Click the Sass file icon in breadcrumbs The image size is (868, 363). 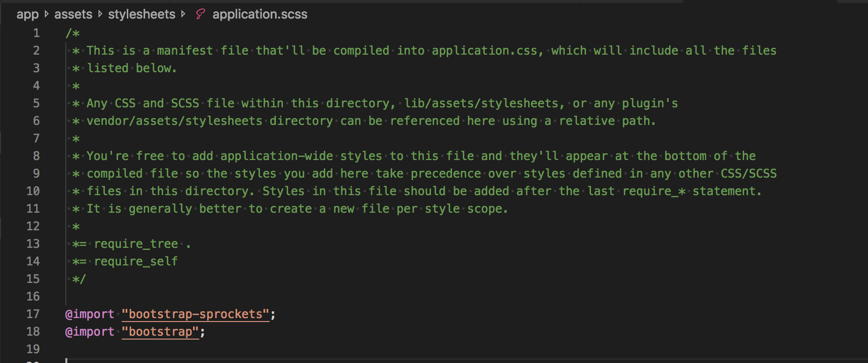pos(200,14)
